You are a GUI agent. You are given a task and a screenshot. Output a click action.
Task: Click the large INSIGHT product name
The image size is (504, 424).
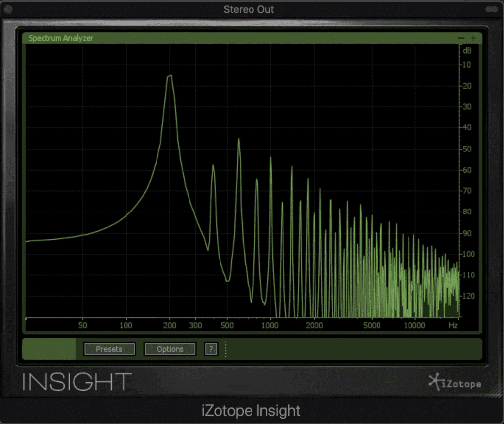77,382
